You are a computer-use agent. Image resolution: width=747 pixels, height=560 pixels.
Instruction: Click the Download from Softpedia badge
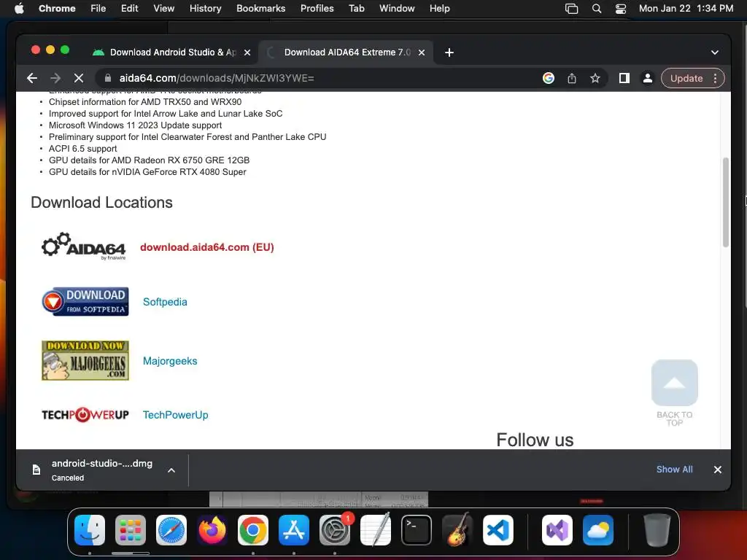[x=85, y=301]
